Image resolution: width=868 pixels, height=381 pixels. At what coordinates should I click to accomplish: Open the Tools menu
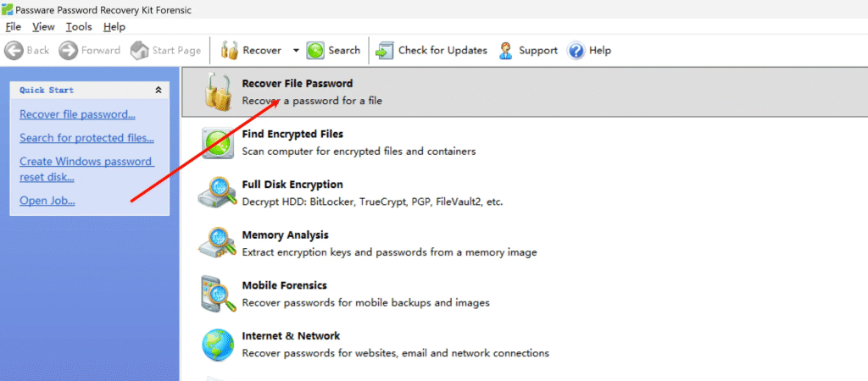pyautogui.click(x=79, y=26)
